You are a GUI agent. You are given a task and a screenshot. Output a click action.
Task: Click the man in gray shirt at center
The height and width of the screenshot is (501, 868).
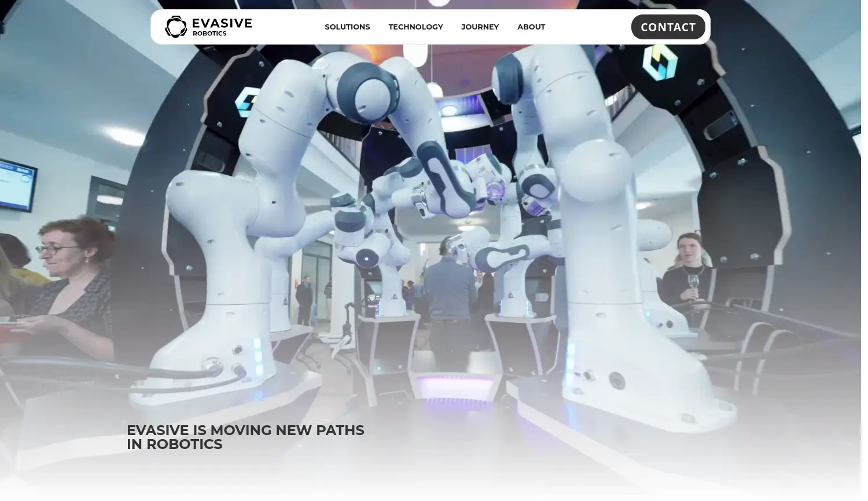(x=450, y=301)
